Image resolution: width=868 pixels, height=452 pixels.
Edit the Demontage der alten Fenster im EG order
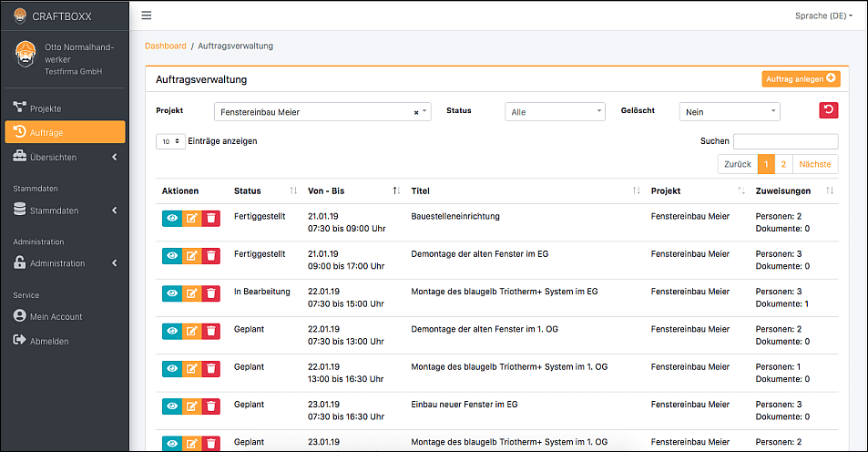191,256
